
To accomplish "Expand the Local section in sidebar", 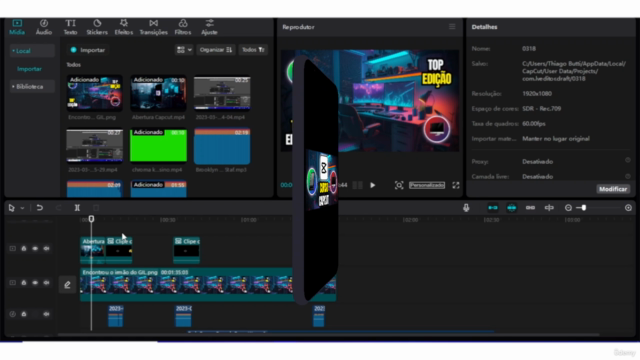I will tap(32, 51).
